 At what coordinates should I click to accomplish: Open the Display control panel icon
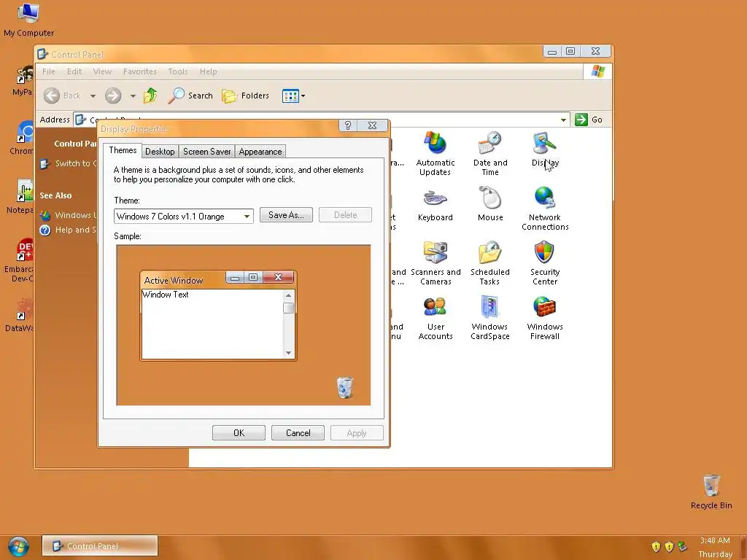pos(545,149)
